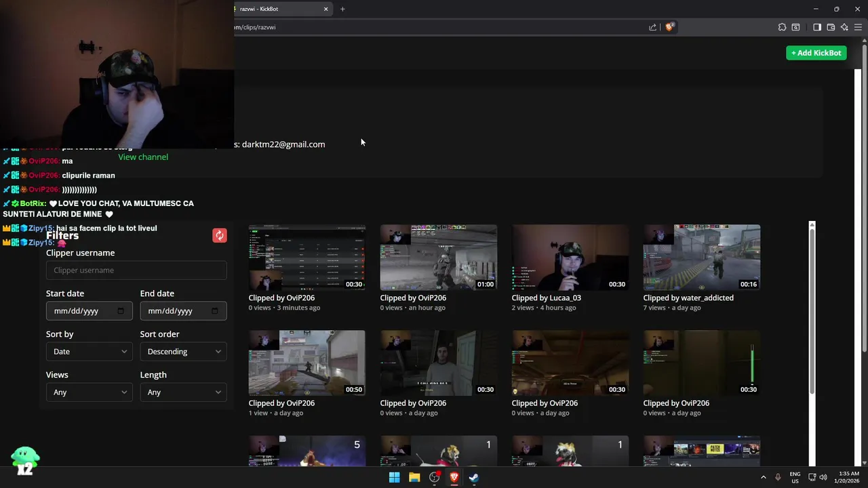Open network status tray icon
Screen dimensions: 868x488
(812, 477)
